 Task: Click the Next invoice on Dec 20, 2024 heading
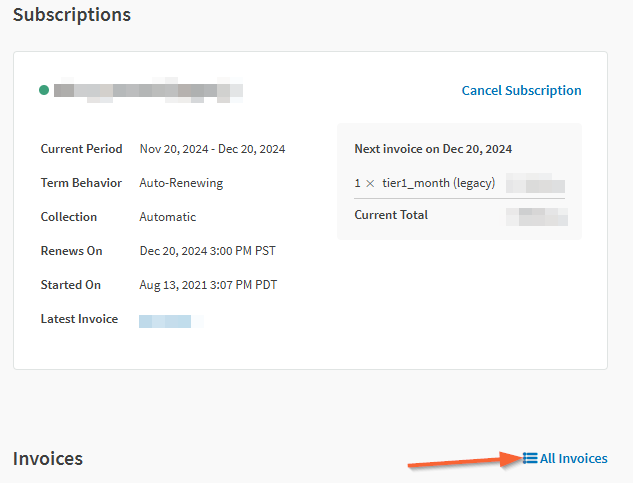coord(433,149)
